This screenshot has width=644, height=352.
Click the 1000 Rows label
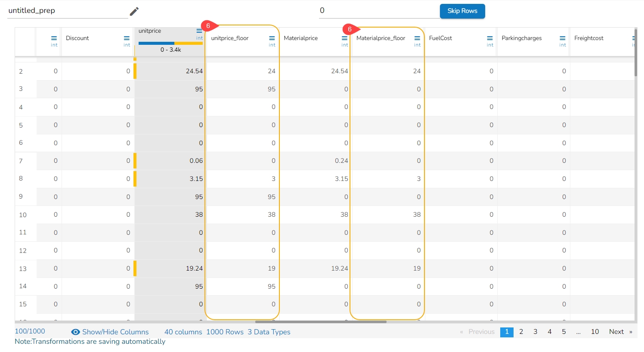[x=225, y=332]
